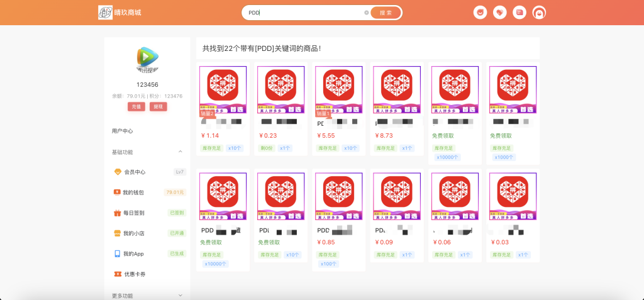
Task: Click the 充值 recharge button
Action: (x=136, y=107)
